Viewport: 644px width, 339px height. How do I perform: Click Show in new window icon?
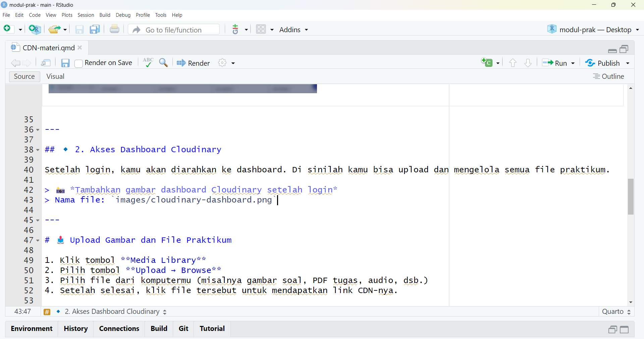point(46,63)
